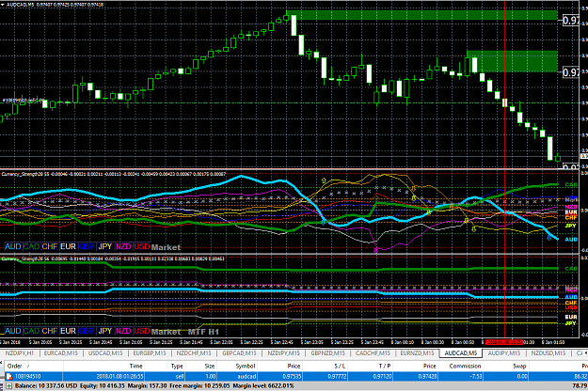Click the red date label on time axis
The width and height of the screenshot is (588, 391).
click(x=504, y=342)
